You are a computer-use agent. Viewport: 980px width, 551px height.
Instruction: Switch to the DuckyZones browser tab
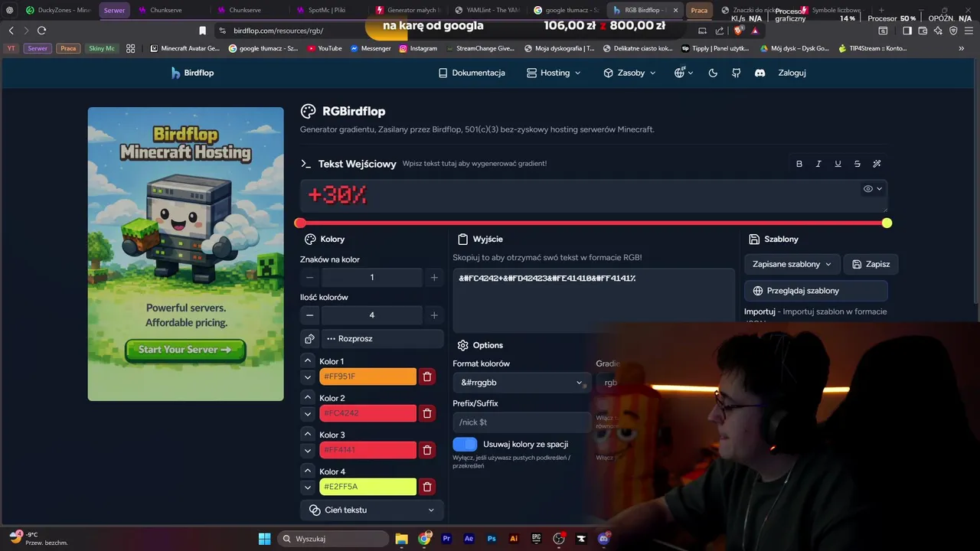(58, 10)
